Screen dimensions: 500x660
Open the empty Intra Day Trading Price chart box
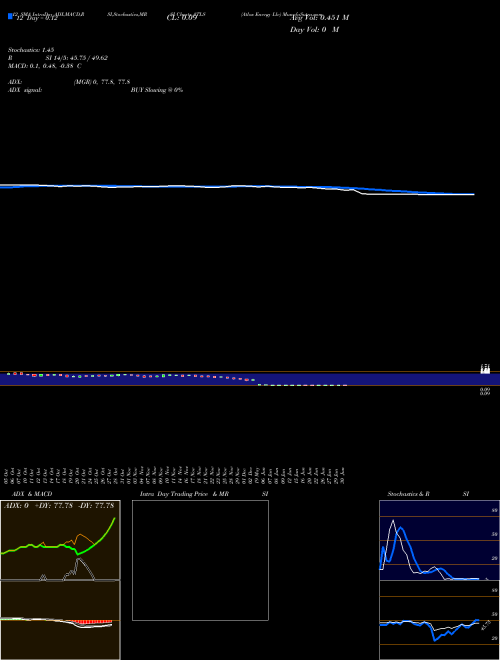tap(200, 560)
